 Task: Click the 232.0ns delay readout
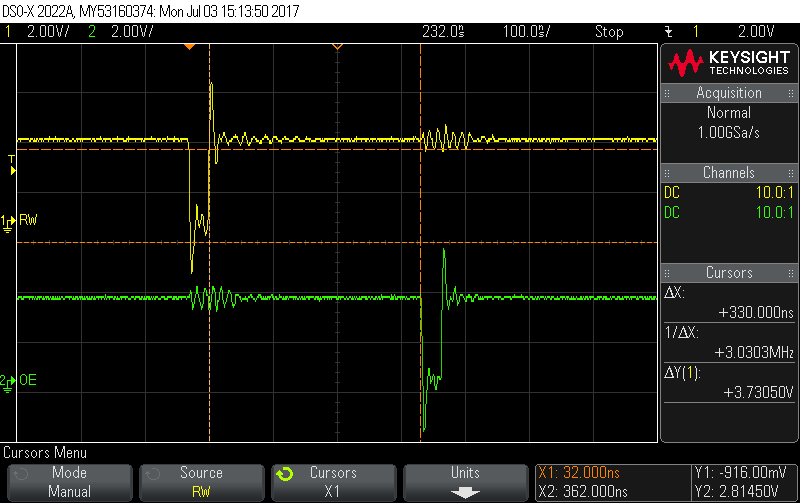point(443,32)
